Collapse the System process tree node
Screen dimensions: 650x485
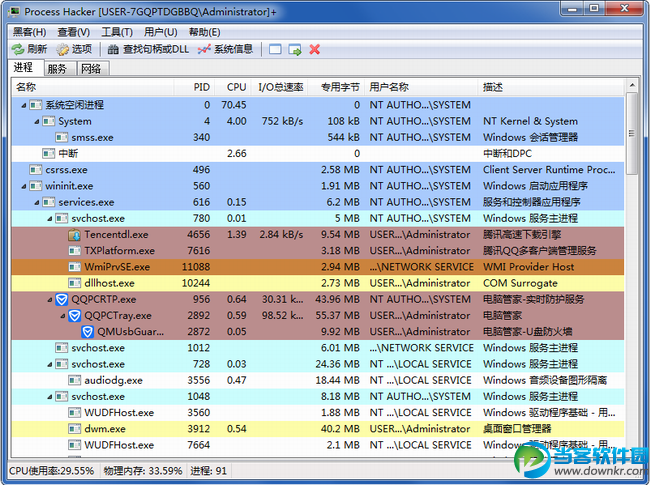click(x=37, y=122)
